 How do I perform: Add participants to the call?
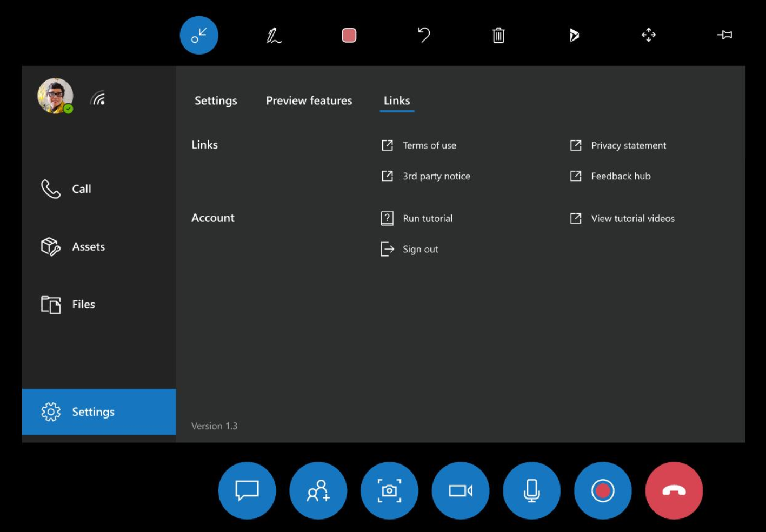coord(318,490)
